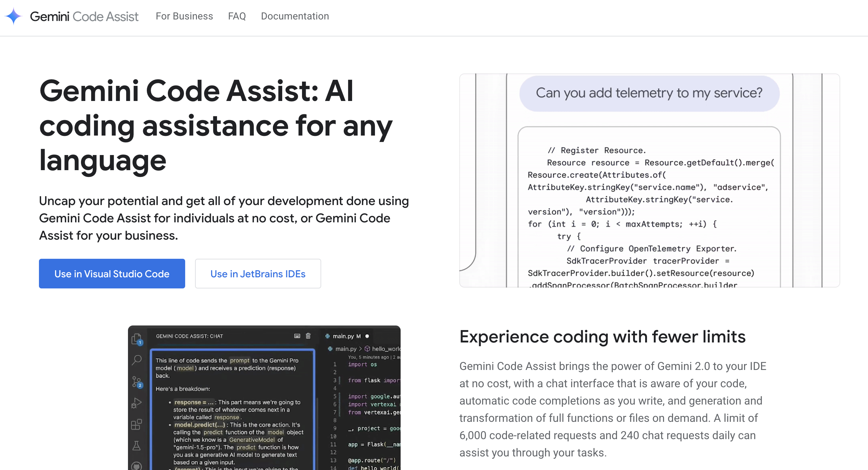Open the For Business nav item
The height and width of the screenshot is (470, 868).
184,16
